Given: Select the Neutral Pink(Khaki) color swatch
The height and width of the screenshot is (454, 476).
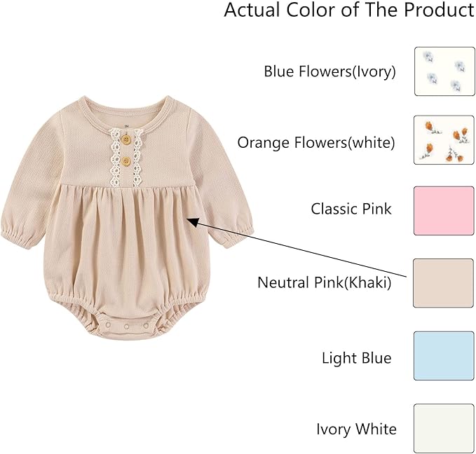Looking at the screenshot, I should coord(444,282).
